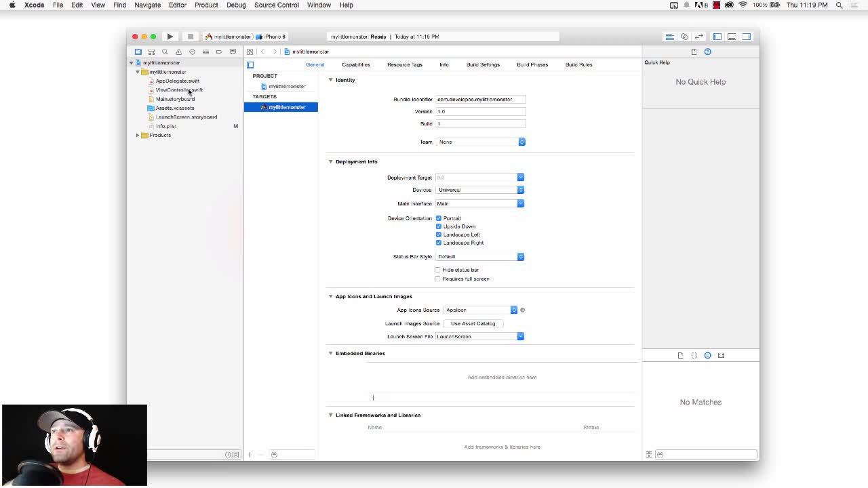
Task: Uncheck the Upside Down orientation checkbox
Action: tap(439, 226)
